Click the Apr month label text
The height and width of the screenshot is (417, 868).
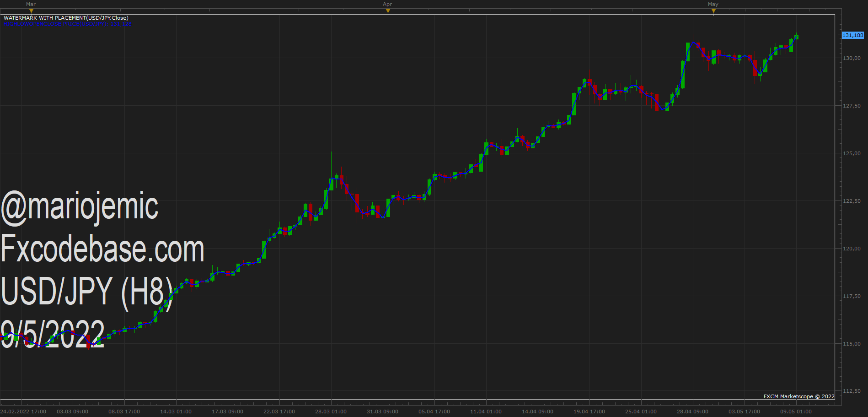pos(387,4)
